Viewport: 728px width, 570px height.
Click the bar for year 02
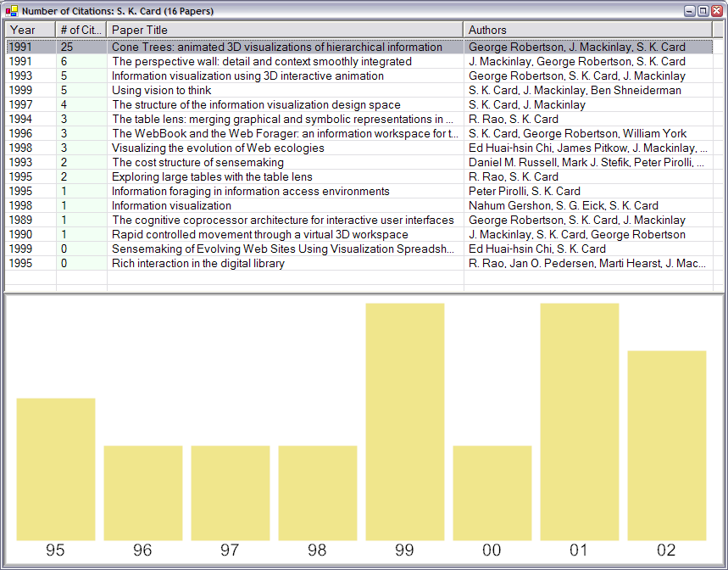click(667, 445)
